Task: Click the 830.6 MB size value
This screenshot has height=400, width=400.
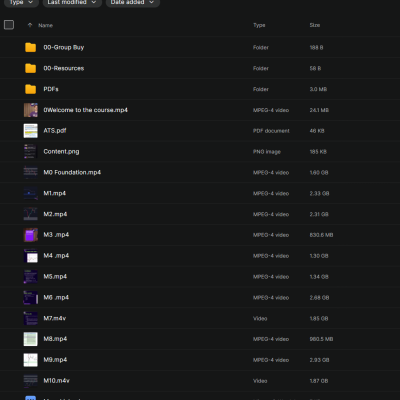Action: [321, 235]
